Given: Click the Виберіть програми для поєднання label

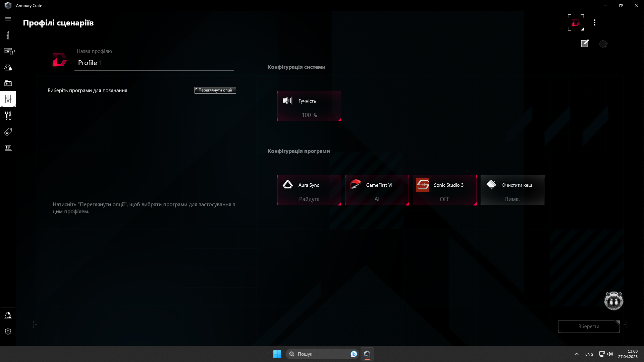Looking at the screenshot, I should (87, 90).
